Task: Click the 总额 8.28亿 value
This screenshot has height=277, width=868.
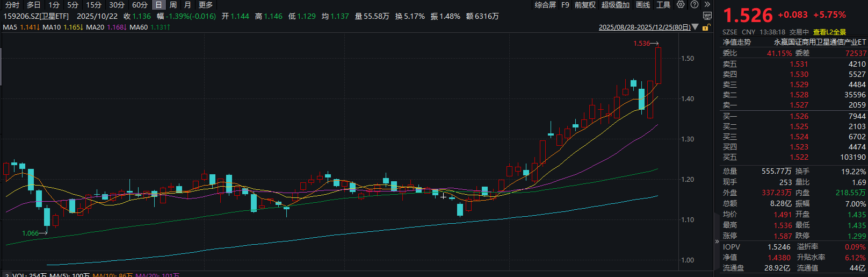Action: click(781, 203)
